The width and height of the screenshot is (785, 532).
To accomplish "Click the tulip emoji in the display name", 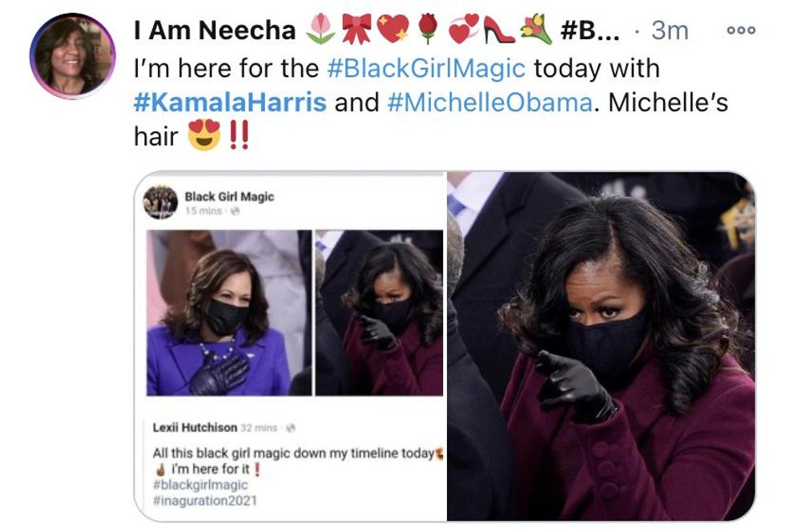I will tap(321, 30).
